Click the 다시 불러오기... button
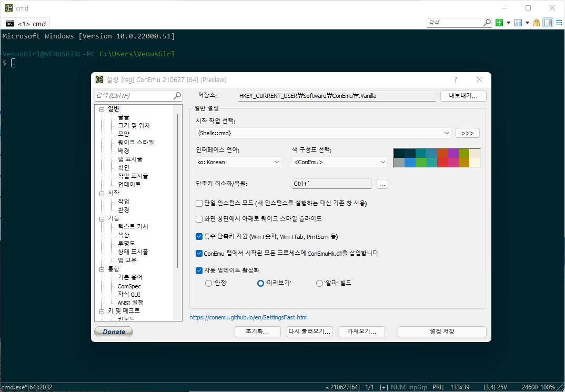Image resolution: width=565 pixels, height=392 pixels. click(x=310, y=331)
